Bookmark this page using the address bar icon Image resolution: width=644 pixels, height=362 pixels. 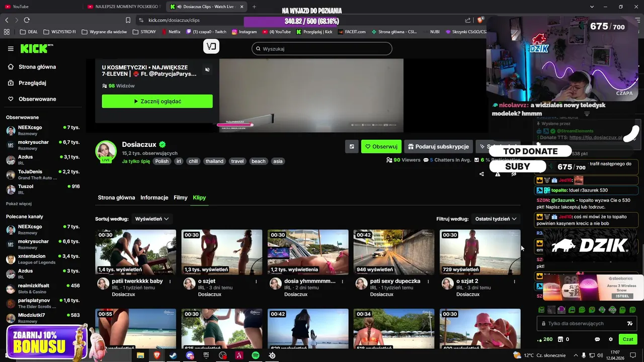(x=128, y=20)
